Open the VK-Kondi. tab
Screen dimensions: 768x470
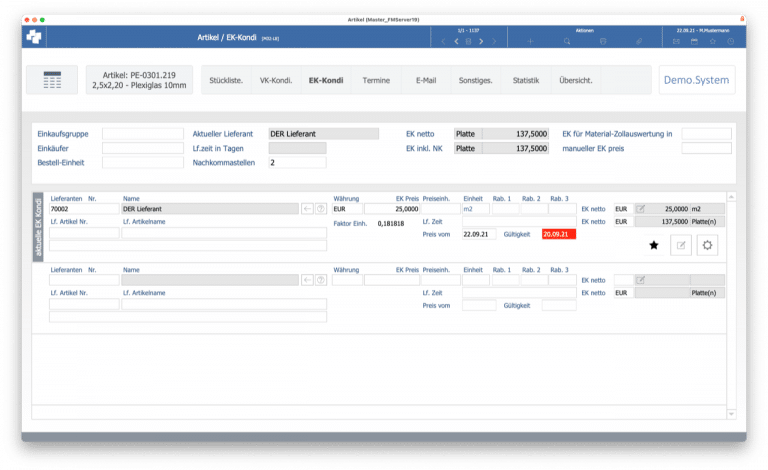coord(276,80)
